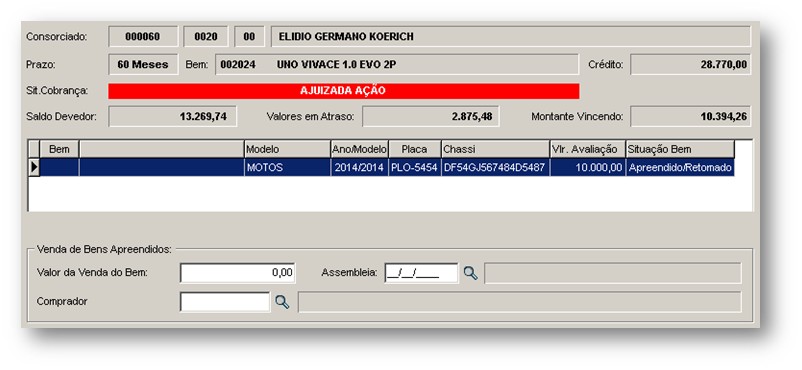Select the 00 version field

(x=249, y=36)
